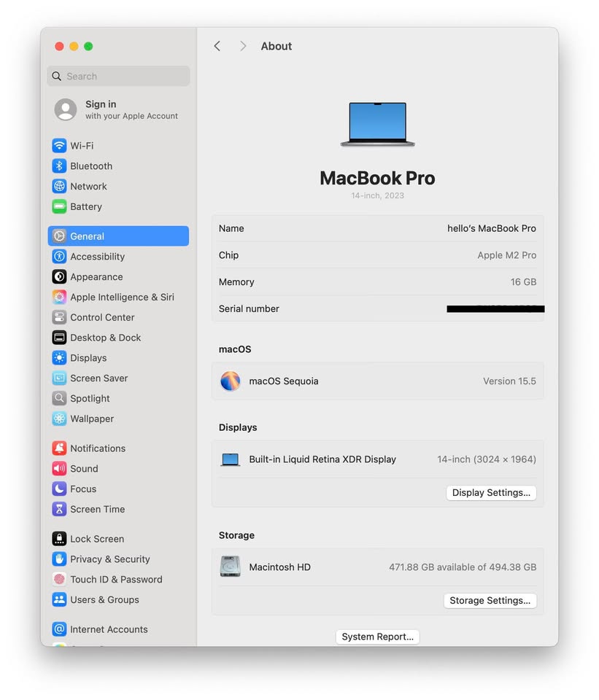Select the Appearance label in sidebar
599x700 pixels.
pos(96,277)
